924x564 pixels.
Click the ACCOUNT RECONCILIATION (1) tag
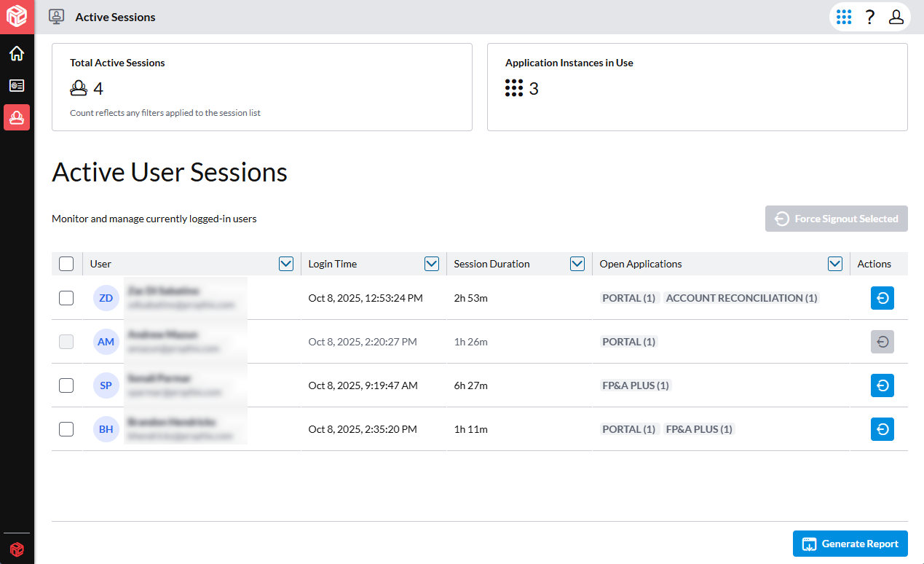pos(741,298)
